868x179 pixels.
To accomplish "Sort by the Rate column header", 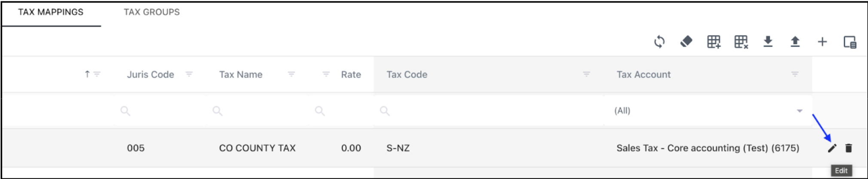I will tap(351, 74).
